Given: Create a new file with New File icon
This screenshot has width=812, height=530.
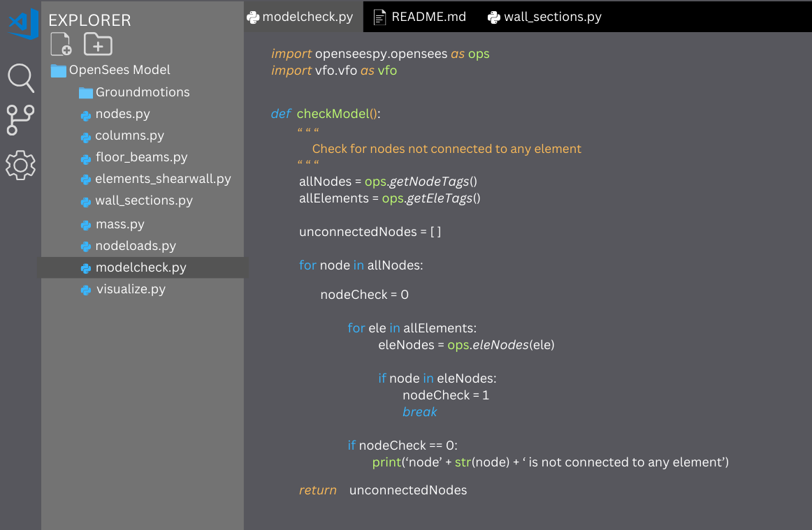Looking at the screenshot, I should pos(61,44).
